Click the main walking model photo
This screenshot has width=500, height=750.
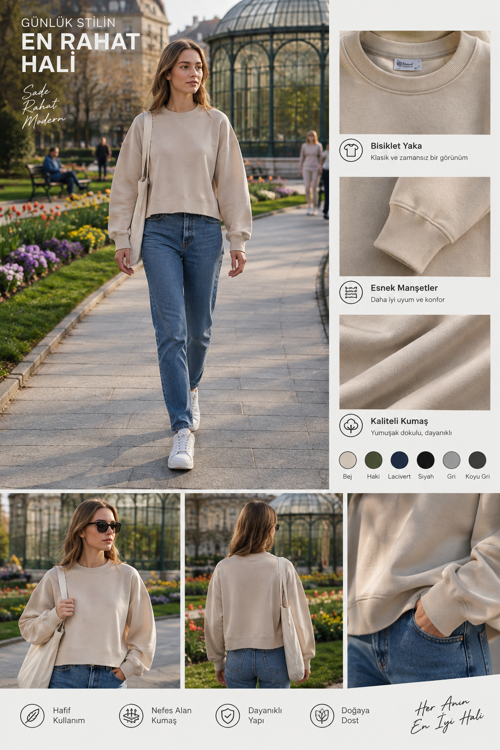pos(164,244)
